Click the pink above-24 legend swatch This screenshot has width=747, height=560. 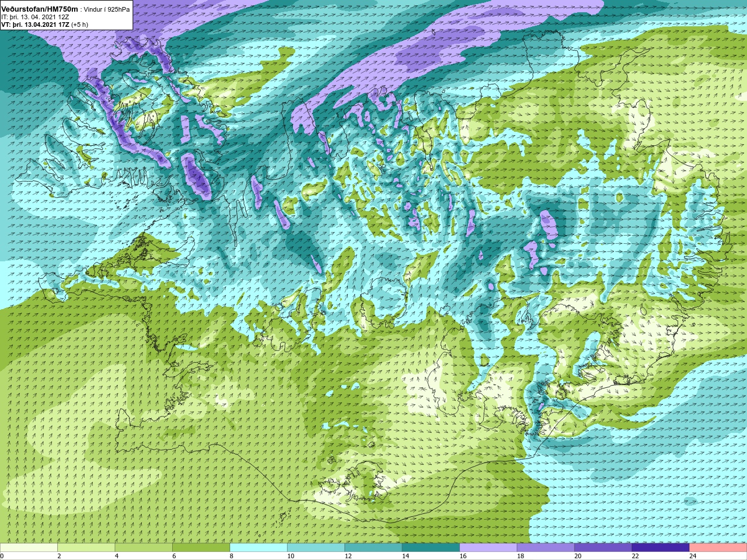coord(718,548)
